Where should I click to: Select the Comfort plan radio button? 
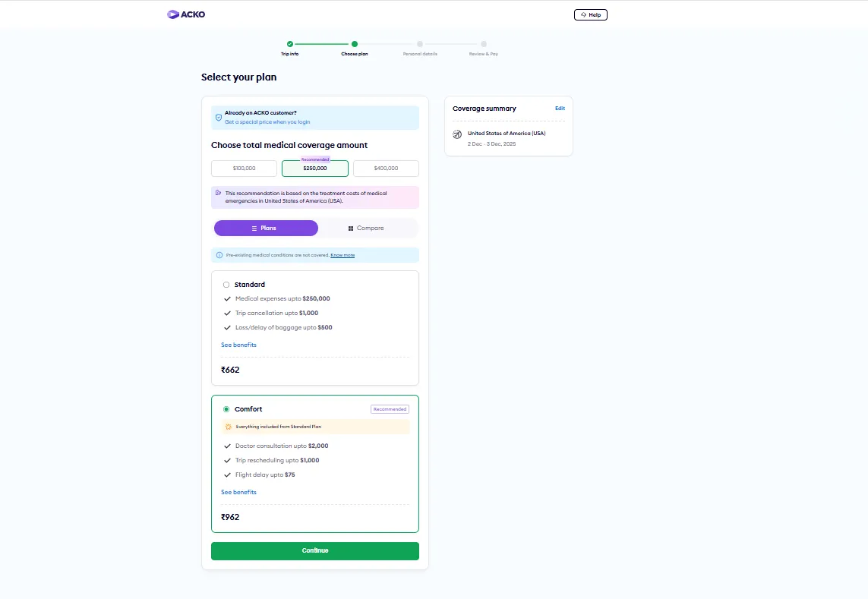(x=226, y=409)
